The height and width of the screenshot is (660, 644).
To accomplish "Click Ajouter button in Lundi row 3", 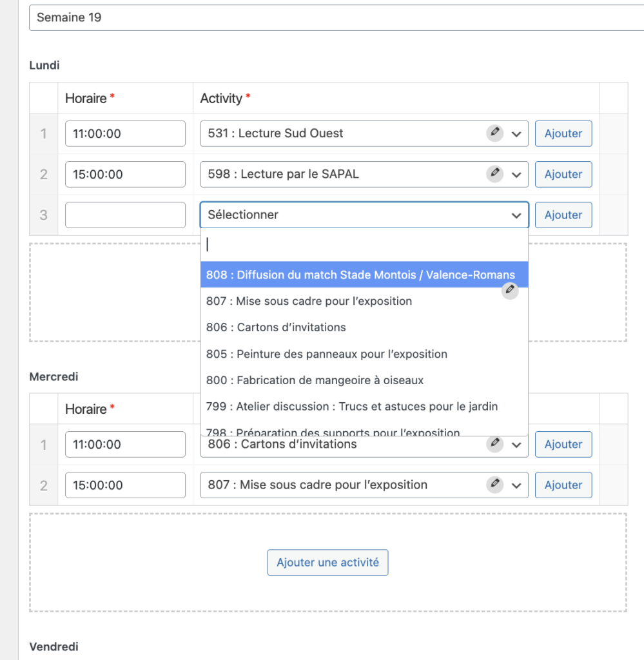I will [563, 215].
